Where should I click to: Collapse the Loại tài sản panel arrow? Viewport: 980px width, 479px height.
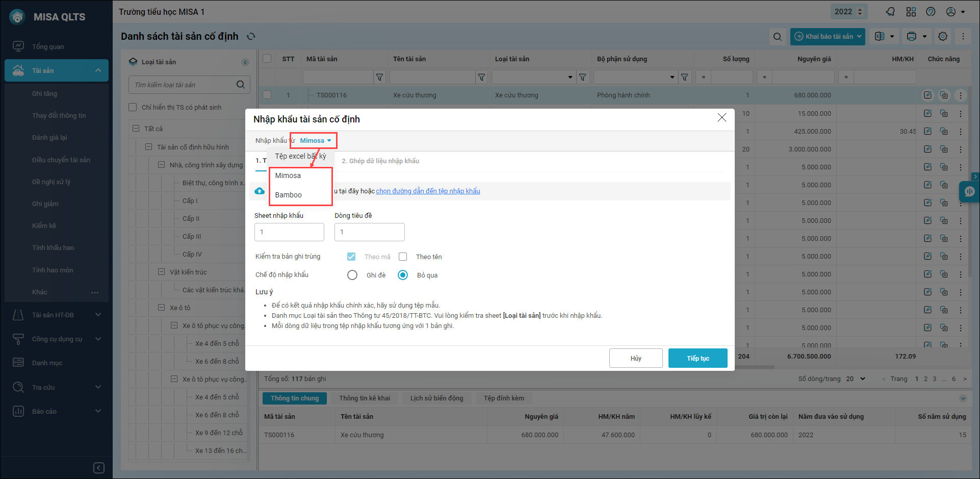click(245, 62)
